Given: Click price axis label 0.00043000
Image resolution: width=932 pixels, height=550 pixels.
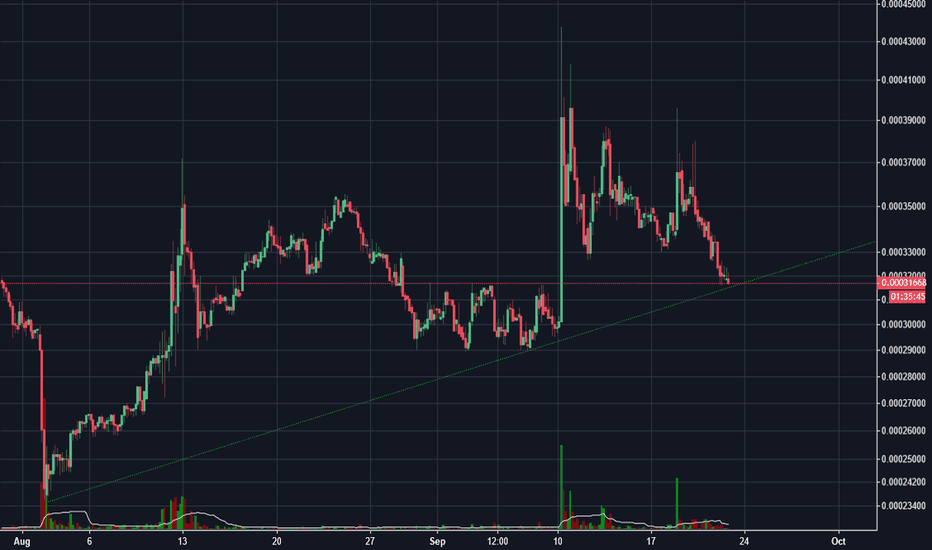Looking at the screenshot, I should coord(903,42).
